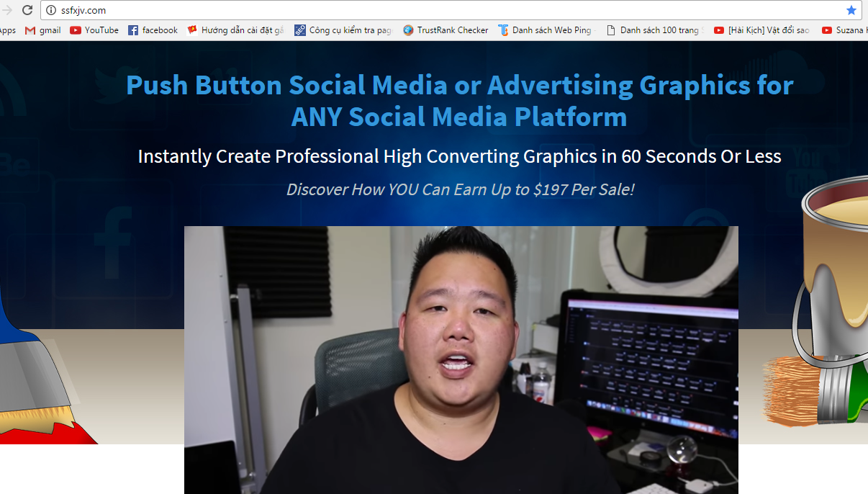868x494 pixels.
Task: Open the Danh sách Web Ping bookmark
Action: (x=546, y=30)
